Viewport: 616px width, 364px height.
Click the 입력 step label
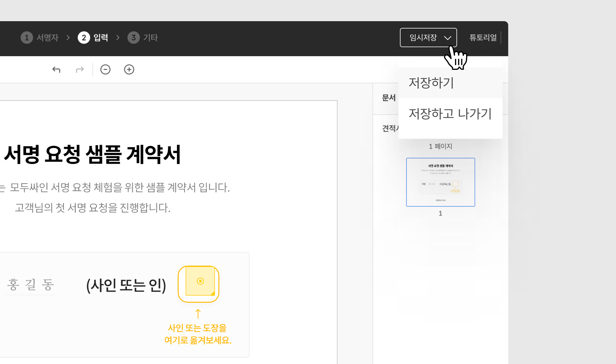[x=101, y=38]
